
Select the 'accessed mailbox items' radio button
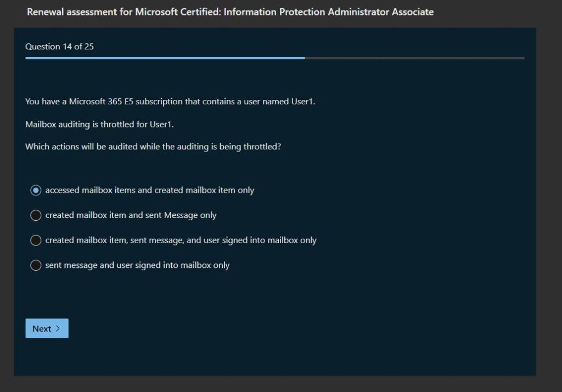[x=36, y=191]
